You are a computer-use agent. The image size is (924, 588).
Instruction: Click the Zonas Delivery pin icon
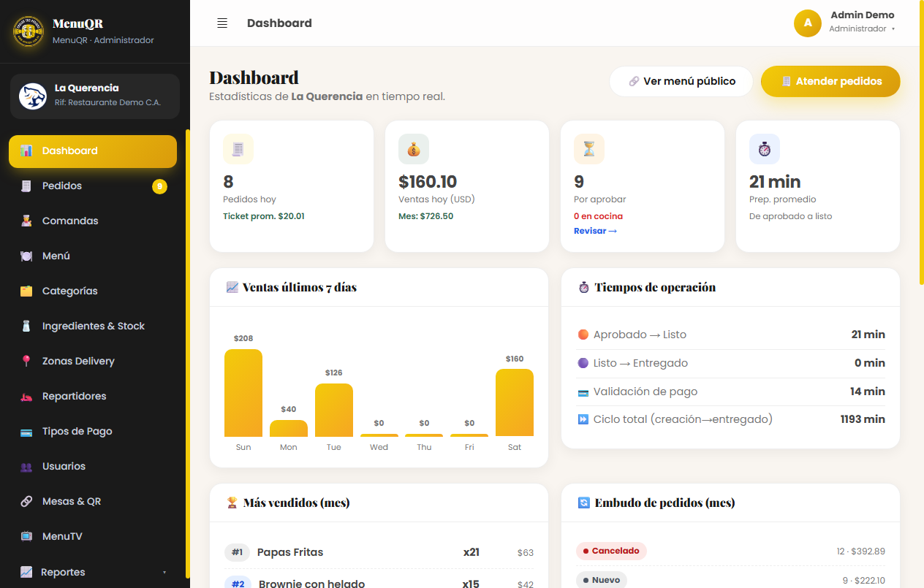click(26, 361)
